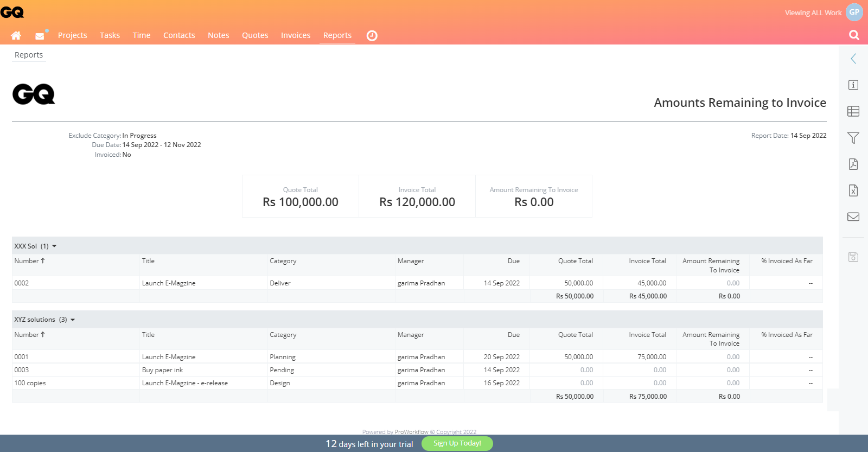Click the Rs 75,000.00 subtotal
The image size is (868, 452).
coord(648,397)
